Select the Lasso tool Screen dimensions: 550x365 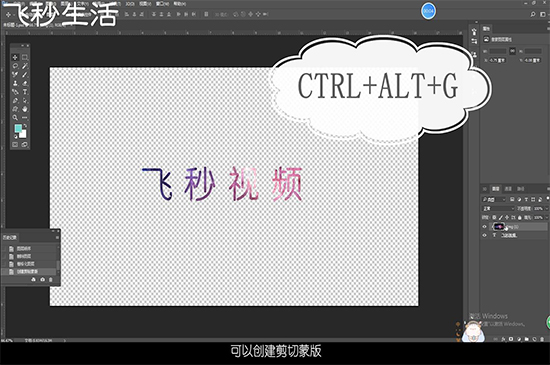click(15, 66)
